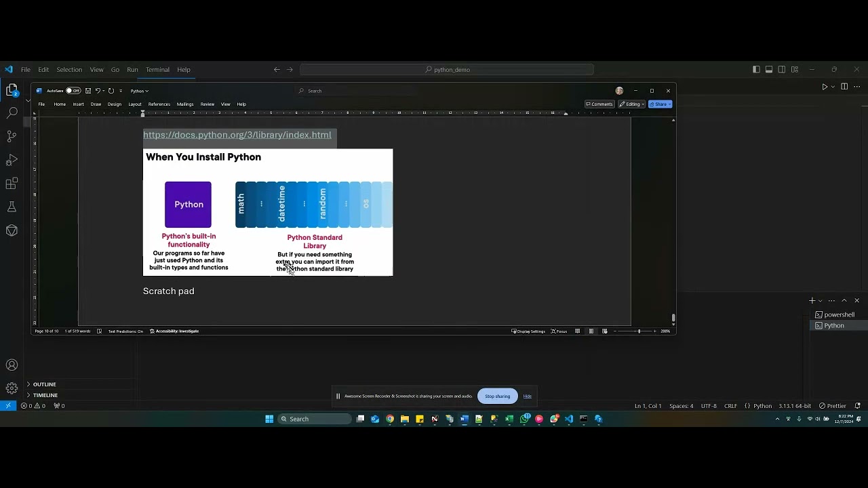868x488 pixels.
Task: Click the Word undo icon
Action: 98,91
